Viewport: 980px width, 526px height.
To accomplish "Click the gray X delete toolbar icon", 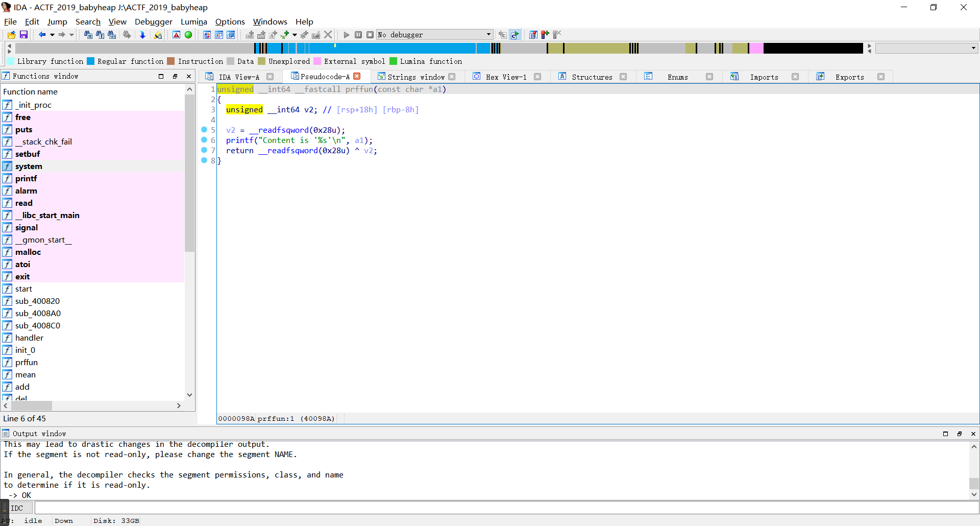I will [328, 35].
